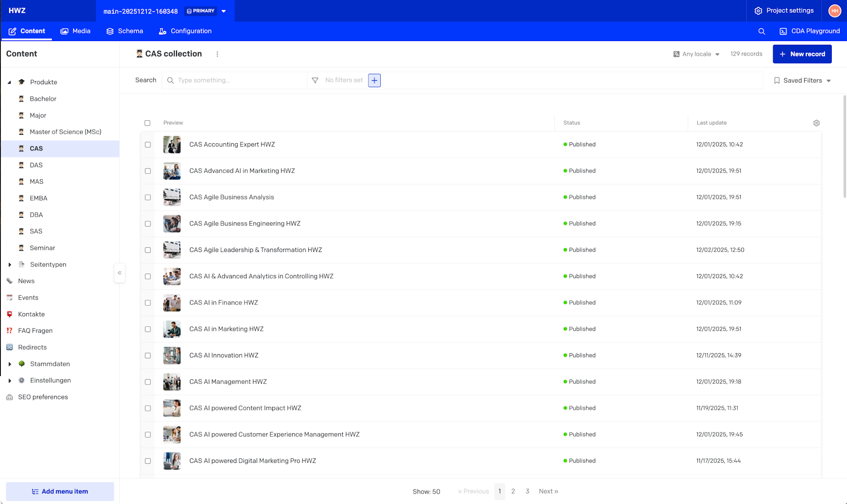Viewport: 847px width, 504px height.
Task: Click the Add menu item button
Action: pyautogui.click(x=60, y=491)
